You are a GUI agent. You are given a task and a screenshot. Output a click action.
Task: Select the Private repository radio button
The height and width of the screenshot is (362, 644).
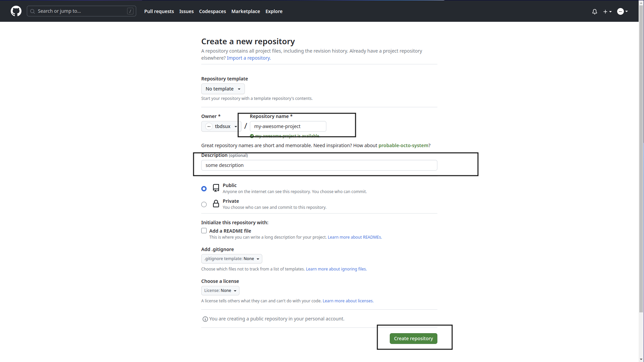tap(204, 204)
